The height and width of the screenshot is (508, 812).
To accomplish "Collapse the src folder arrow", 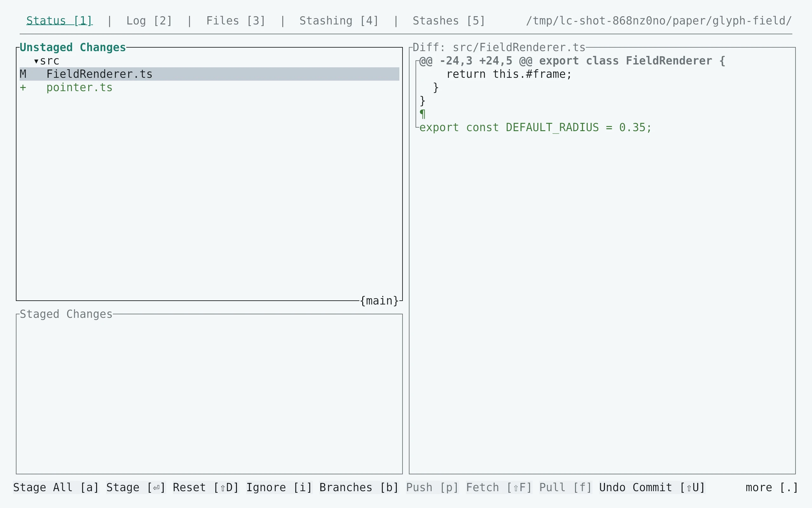I will [x=36, y=61].
